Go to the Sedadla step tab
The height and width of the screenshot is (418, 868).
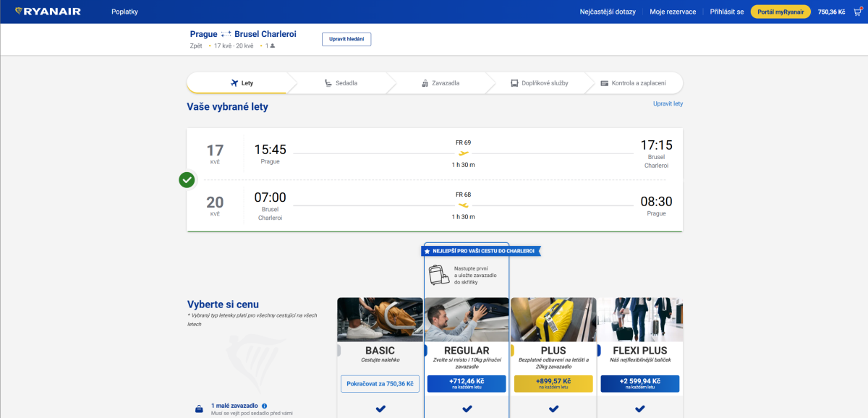click(341, 83)
